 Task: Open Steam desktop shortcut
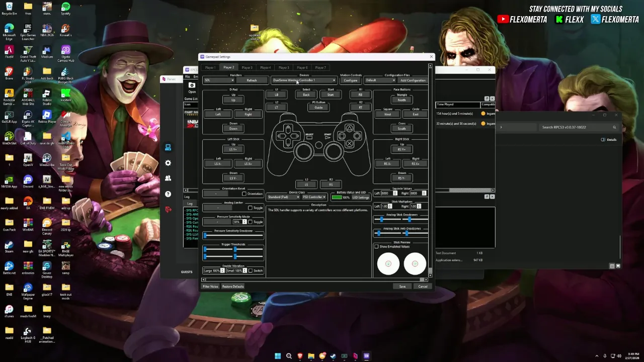click(9, 246)
